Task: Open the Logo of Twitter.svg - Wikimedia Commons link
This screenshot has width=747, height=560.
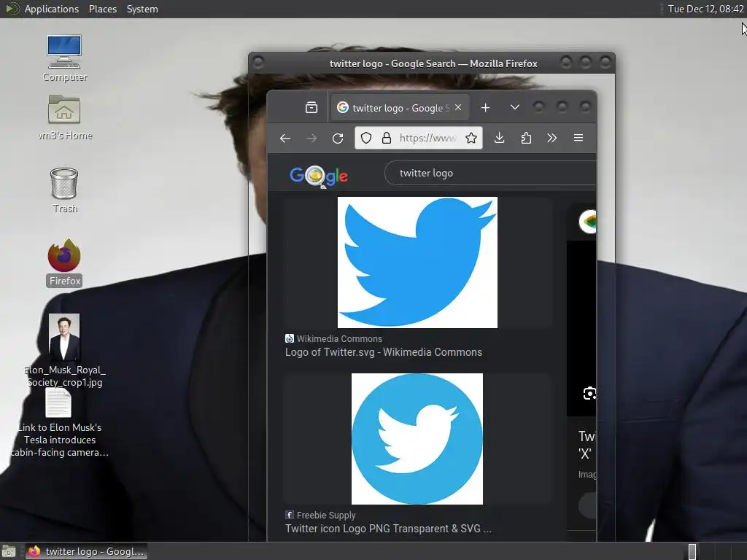Action: pyautogui.click(x=384, y=352)
